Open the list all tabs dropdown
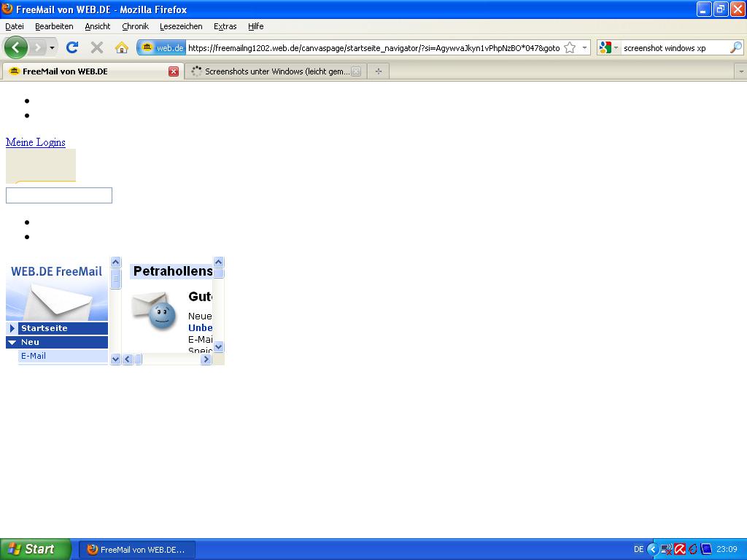Viewport: 747px width, 560px height. pyautogui.click(x=741, y=71)
